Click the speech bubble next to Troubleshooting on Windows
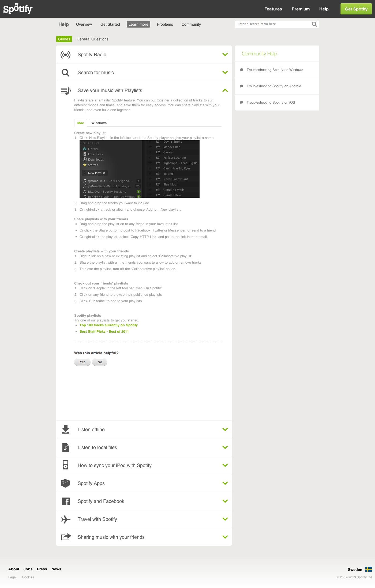 point(242,70)
